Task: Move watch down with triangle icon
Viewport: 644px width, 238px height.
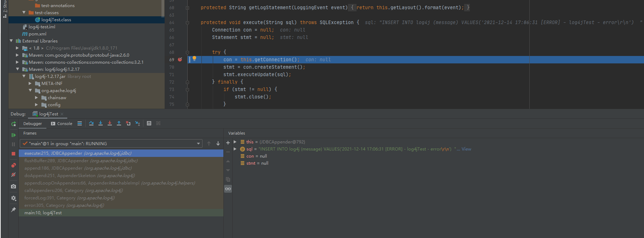Action: 228,170
